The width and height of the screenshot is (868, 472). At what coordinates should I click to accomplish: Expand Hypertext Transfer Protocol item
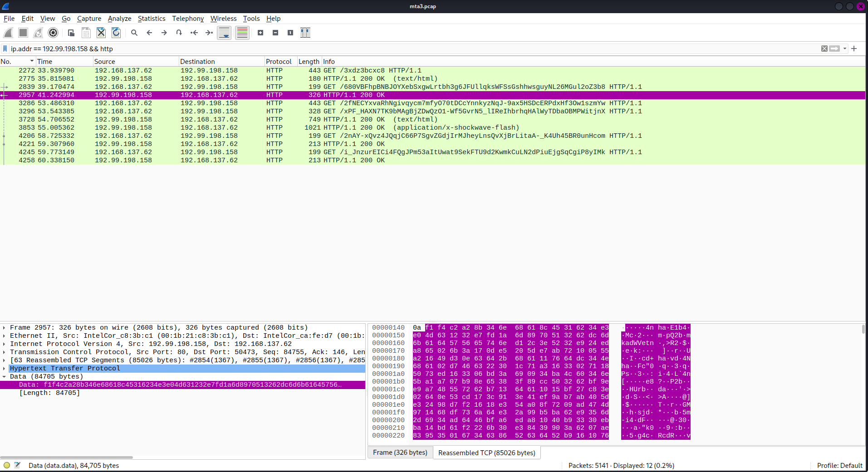(x=4, y=368)
